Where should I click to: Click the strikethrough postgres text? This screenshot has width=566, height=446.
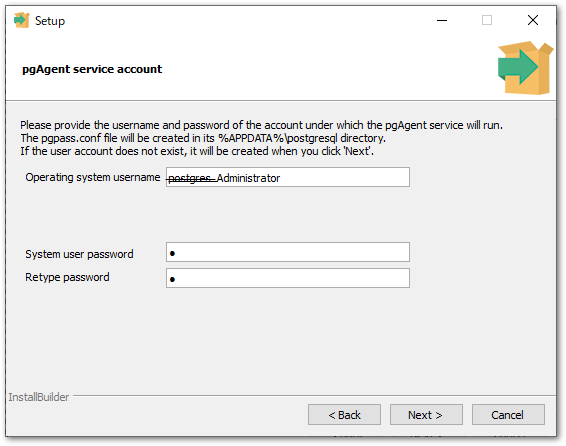192,178
